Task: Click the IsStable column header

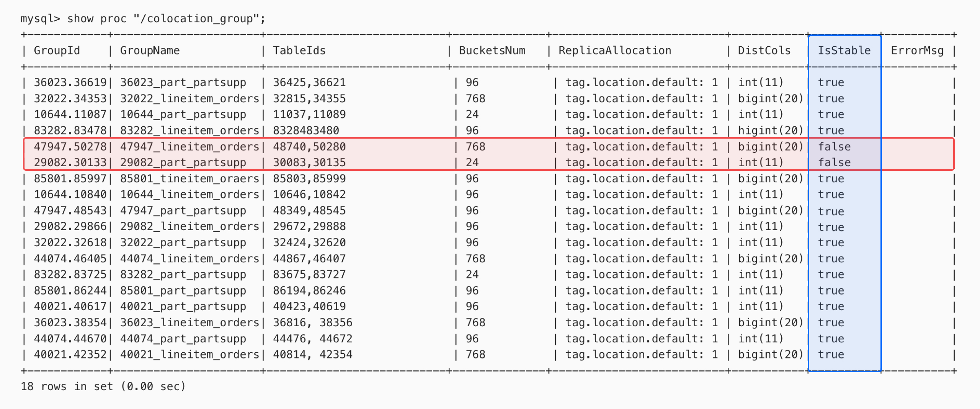Action: [x=844, y=50]
